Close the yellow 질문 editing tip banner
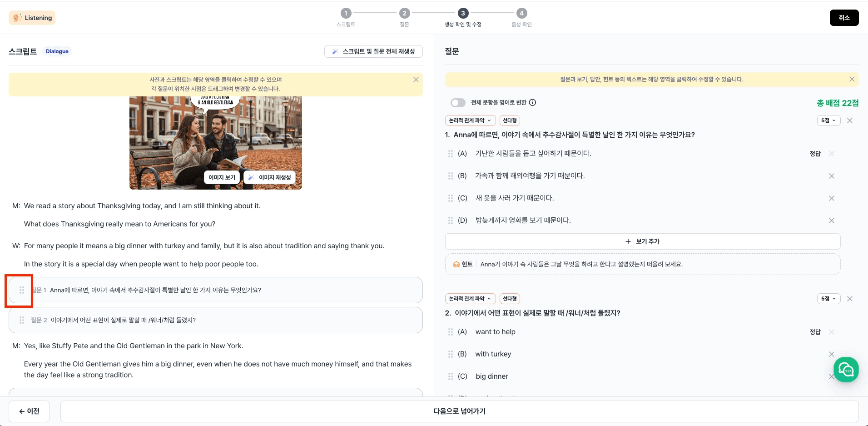Screen dimensions: 868x426 tap(852, 79)
